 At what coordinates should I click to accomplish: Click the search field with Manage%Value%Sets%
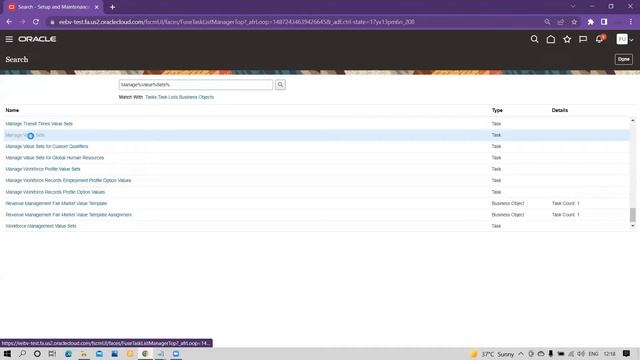(x=196, y=84)
